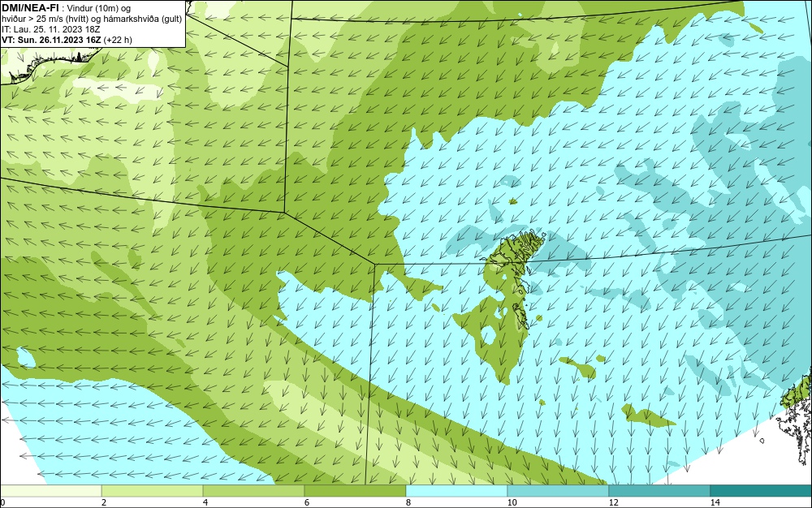Click legend scale label '10'
Image resolution: width=812 pixels, height=508 pixels.
tap(512, 502)
